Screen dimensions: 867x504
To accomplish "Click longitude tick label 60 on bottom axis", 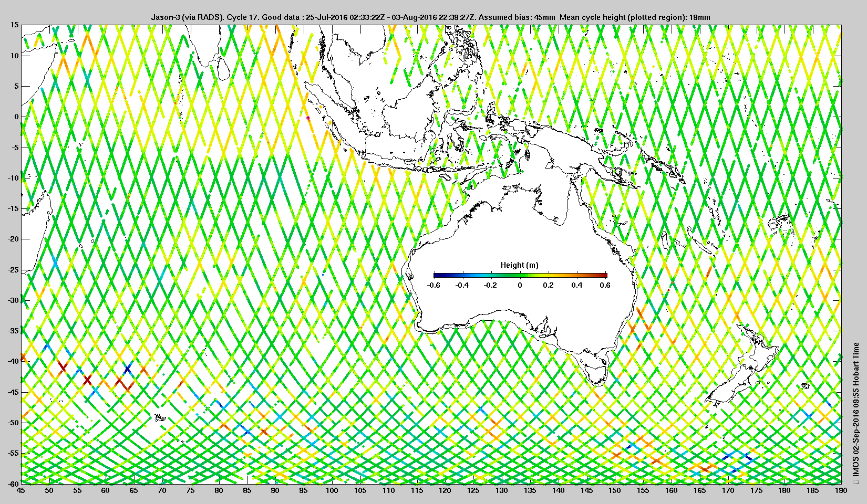I will [106, 490].
